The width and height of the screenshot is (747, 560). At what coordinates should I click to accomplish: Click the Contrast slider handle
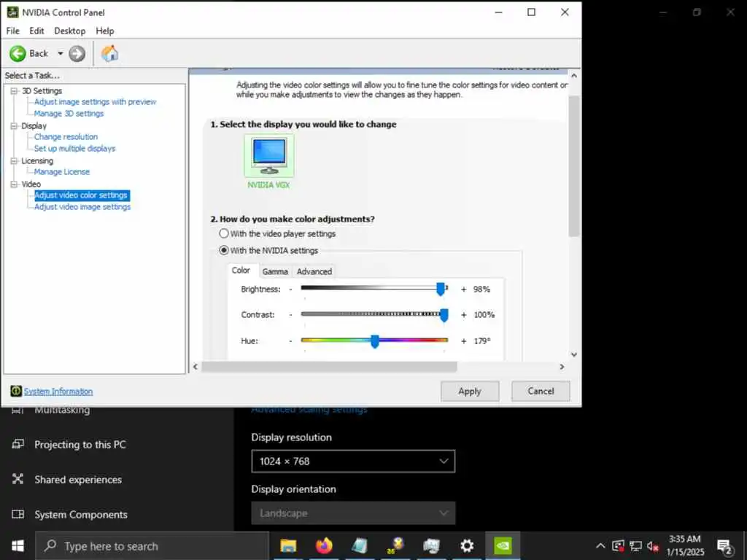pyautogui.click(x=444, y=315)
